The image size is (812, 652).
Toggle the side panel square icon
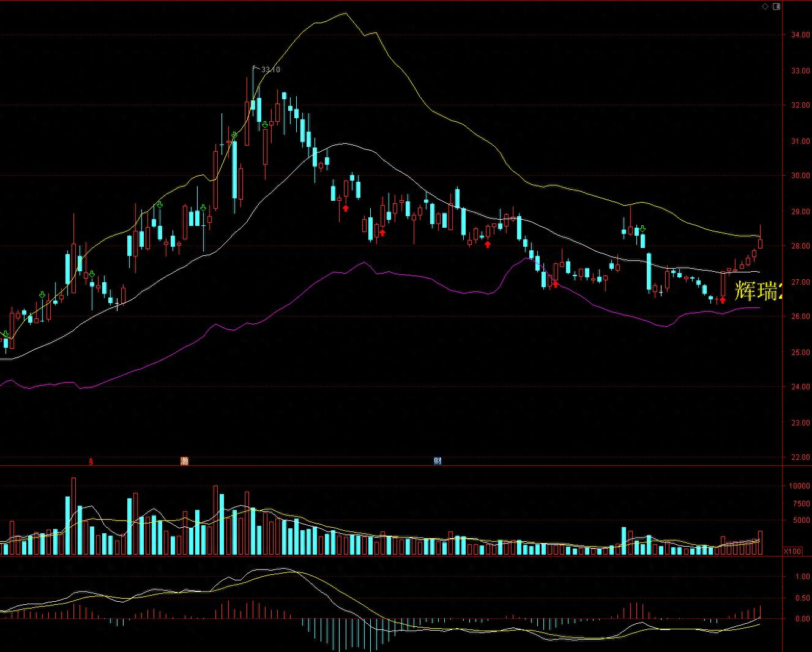click(x=777, y=7)
